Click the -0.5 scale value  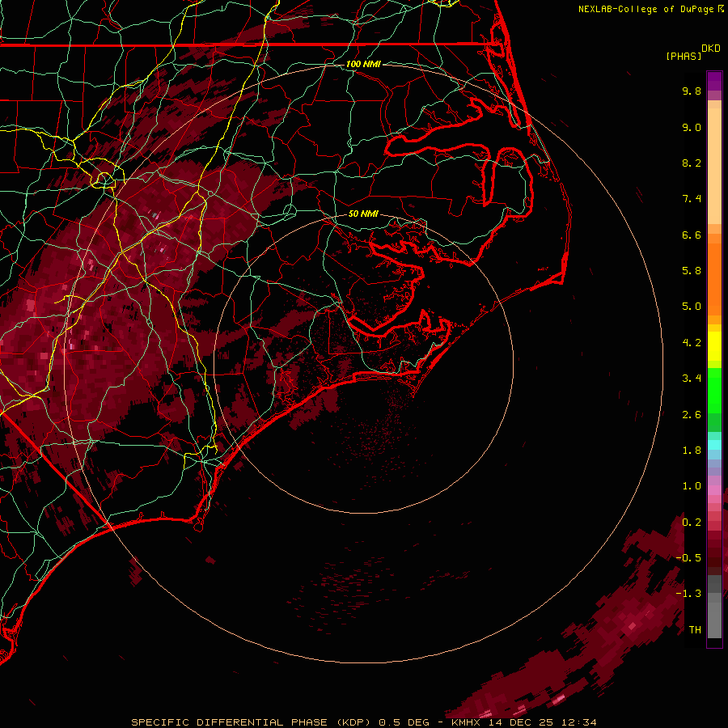coord(688,558)
